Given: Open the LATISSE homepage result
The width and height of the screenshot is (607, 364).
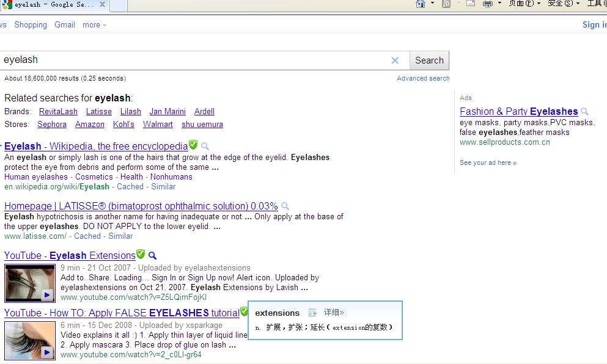Looking at the screenshot, I should (x=141, y=206).
